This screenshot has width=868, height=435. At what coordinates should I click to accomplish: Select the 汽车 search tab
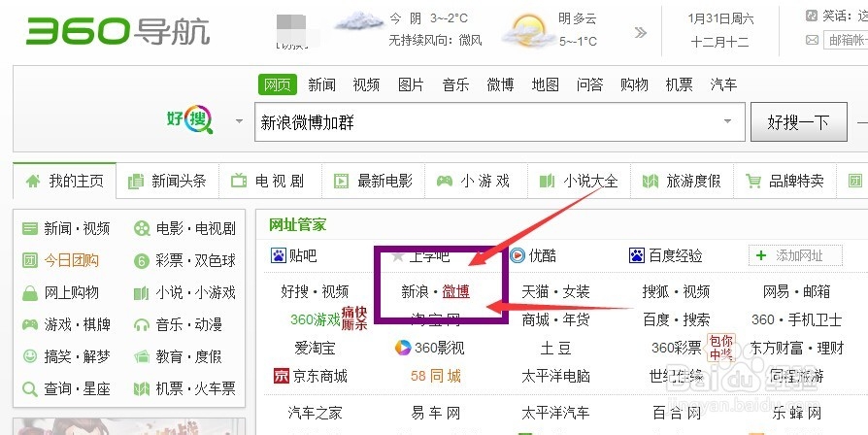pyautogui.click(x=724, y=84)
